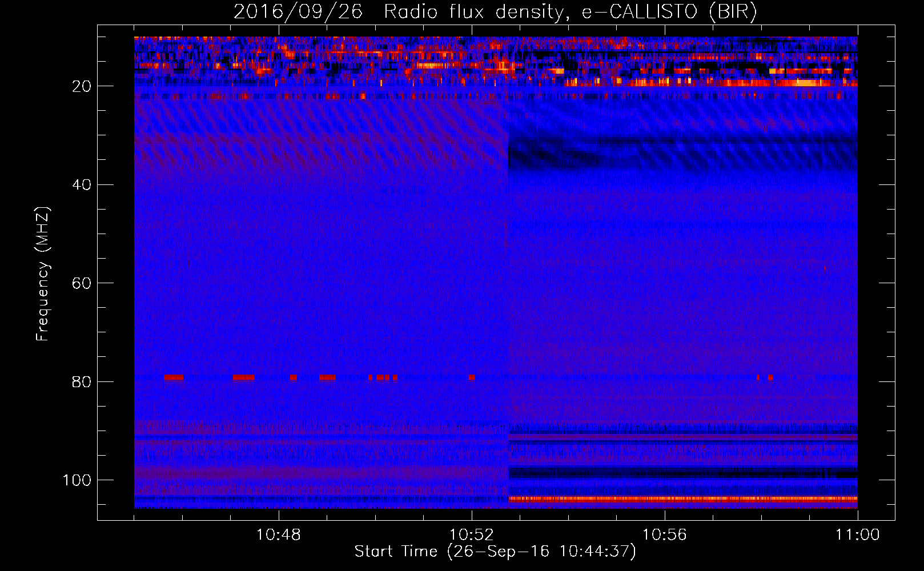Click the 10:56 time tick label
The width and height of the screenshot is (924, 571).
(665, 535)
